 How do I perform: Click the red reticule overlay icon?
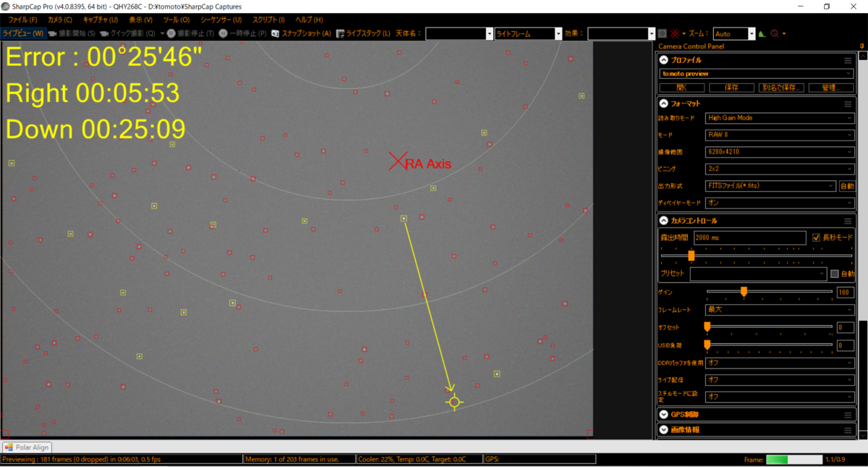tap(675, 33)
